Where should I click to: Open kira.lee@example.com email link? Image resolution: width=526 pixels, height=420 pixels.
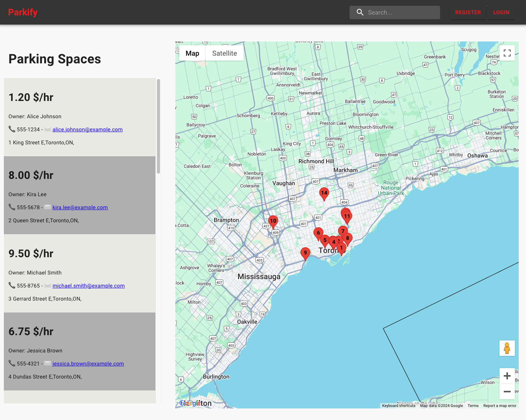[80, 208]
